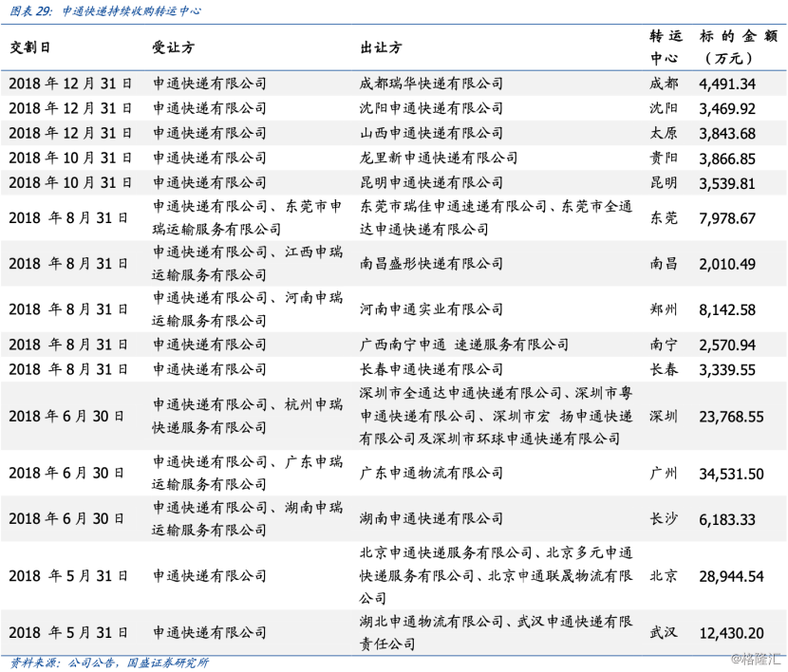788x672 pixels.
Task: Select the cell 昆明申通快递有限公司
Action: pyautogui.click(x=431, y=182)
